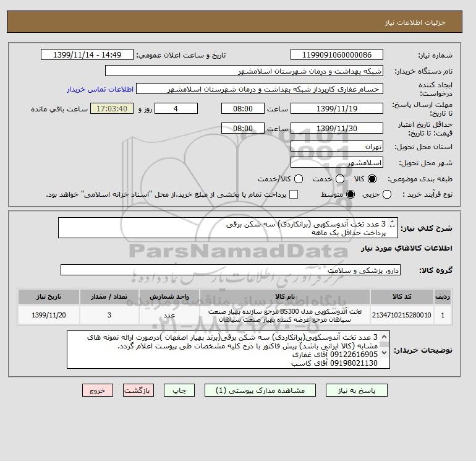
Task: Click the unit cell عدد
Action: (x=169, y=315)
